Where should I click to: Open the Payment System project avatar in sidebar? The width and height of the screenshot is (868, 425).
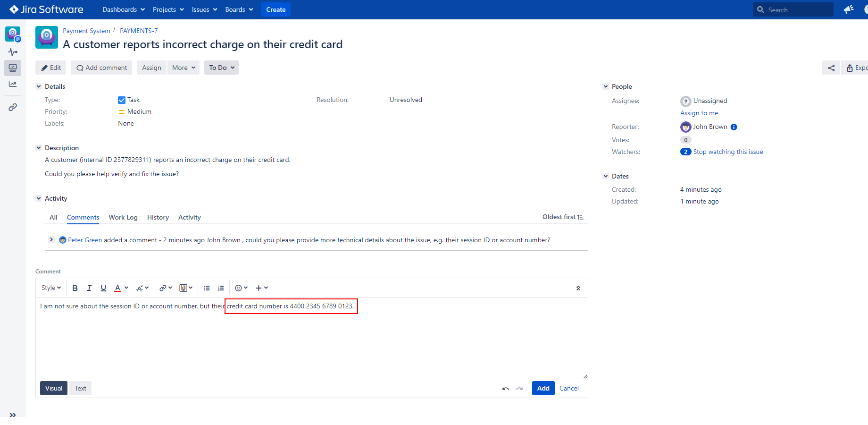coord(13,34)
